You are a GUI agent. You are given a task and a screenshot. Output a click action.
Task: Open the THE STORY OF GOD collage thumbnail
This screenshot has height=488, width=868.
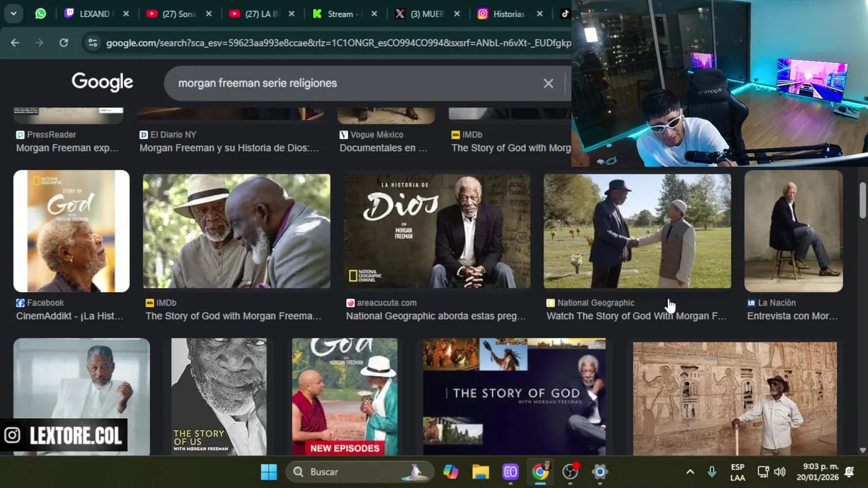(x=514, y=397)
